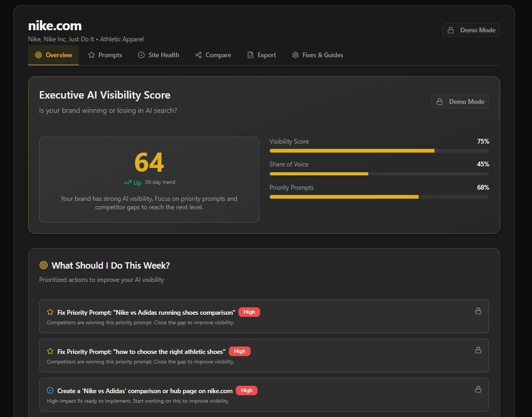Click lock icon on comparison hub page row

[x=478, y=389]
